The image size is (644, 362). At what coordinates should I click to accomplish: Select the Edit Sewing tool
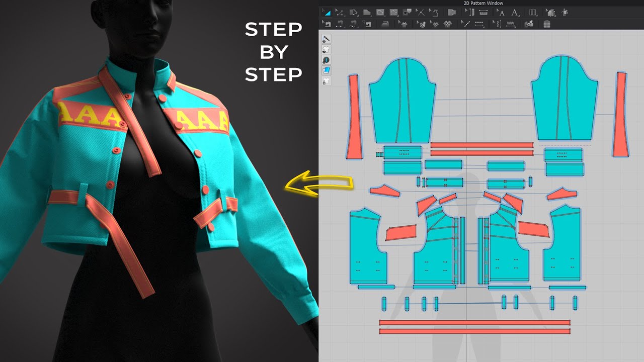point(327,24)
